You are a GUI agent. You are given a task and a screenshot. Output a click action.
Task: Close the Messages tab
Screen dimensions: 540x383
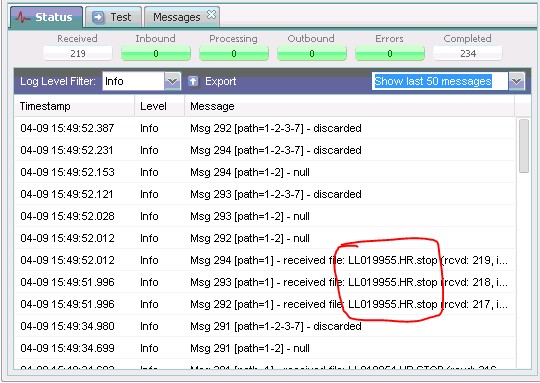(x=211, y=14)
